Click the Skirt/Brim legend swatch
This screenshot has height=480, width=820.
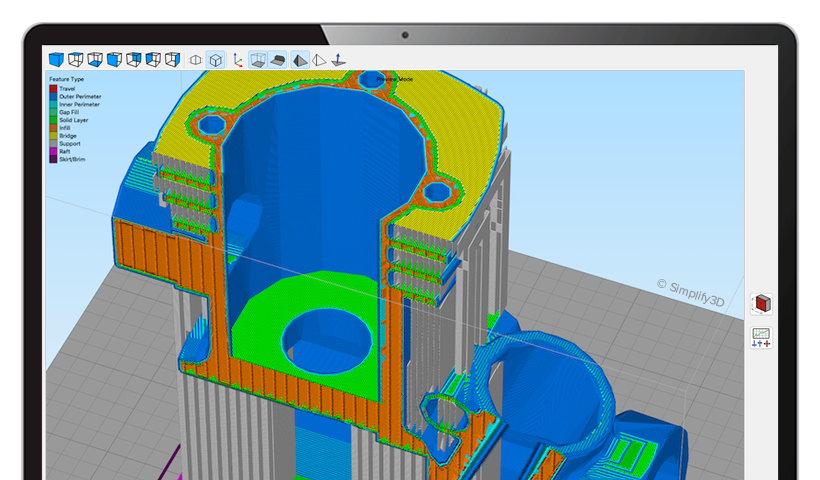[x=53, y=159]
